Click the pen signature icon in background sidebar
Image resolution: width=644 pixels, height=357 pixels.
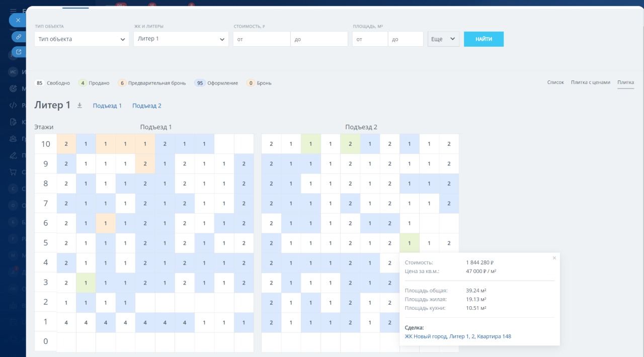pos(14,155)
